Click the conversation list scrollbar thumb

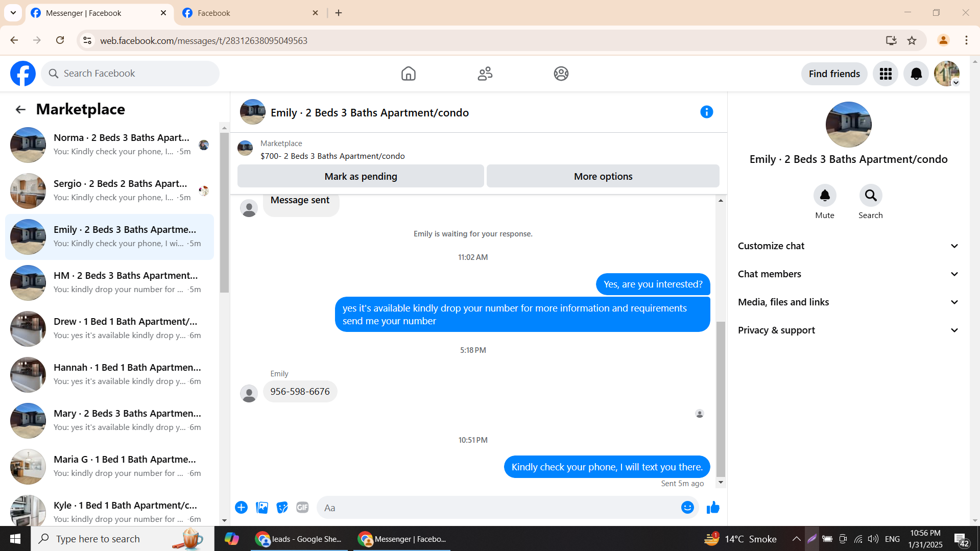224,212
